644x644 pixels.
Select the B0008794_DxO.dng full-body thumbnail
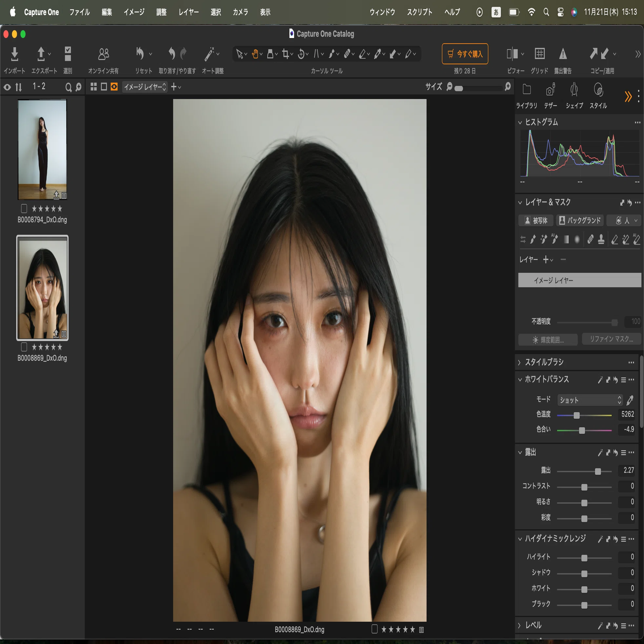[x=42, y=149]
